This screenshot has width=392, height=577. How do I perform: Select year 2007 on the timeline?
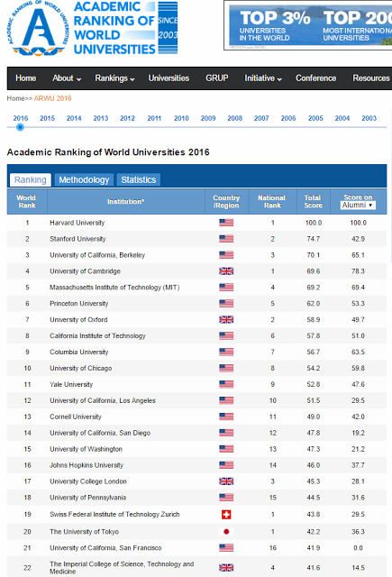pyautogui.click(x=261, y=118)
